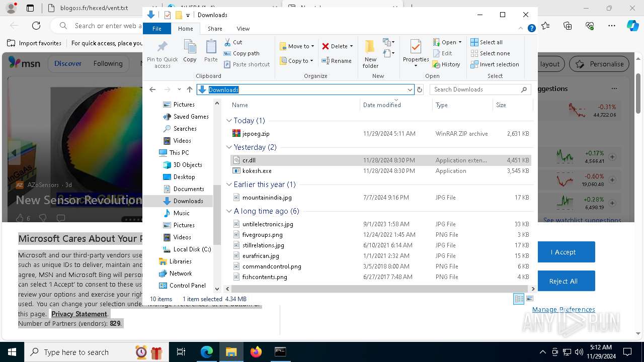Open Task View on the taskbar
The width and height of the screenshot is (644, 362).
pyautogui.click(x=181, y=352)
